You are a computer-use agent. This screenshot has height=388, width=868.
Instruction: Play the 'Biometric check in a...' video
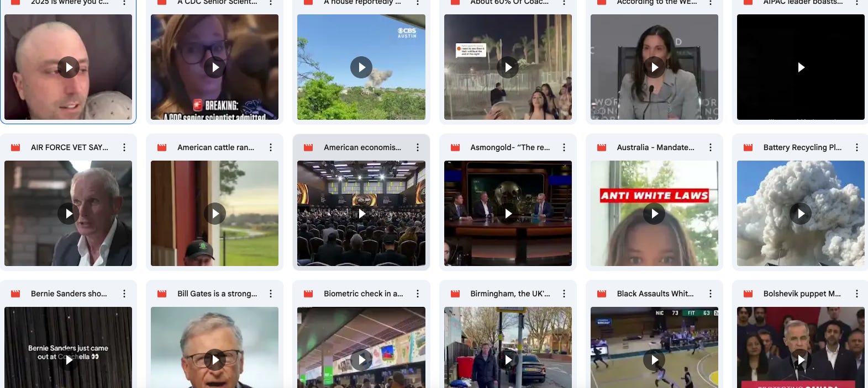(x=361, y=360)
